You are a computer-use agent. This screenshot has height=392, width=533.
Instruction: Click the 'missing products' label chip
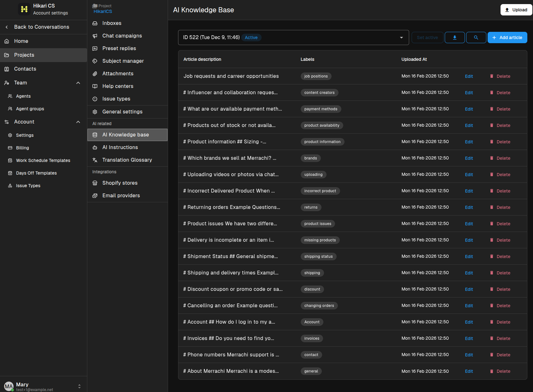click(320, 240)
